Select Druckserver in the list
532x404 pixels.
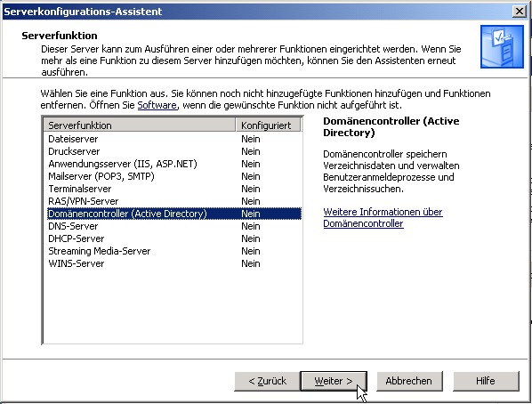174,151
